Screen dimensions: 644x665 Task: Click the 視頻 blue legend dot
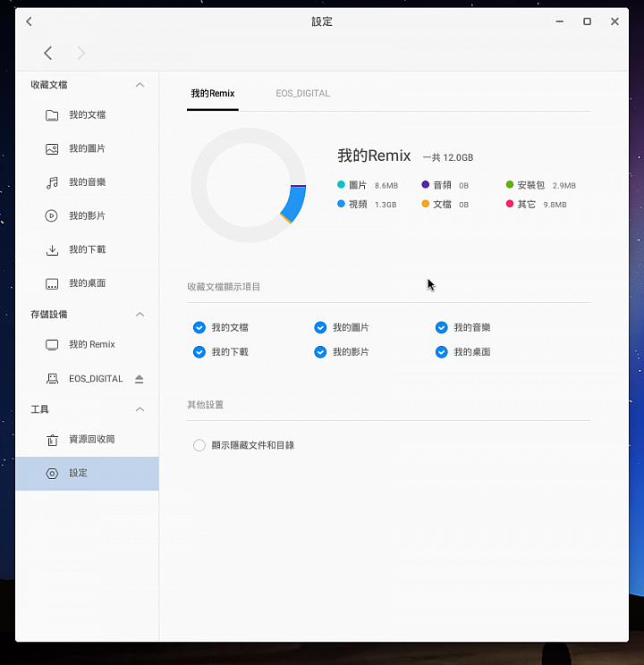[x=341, y=204]
